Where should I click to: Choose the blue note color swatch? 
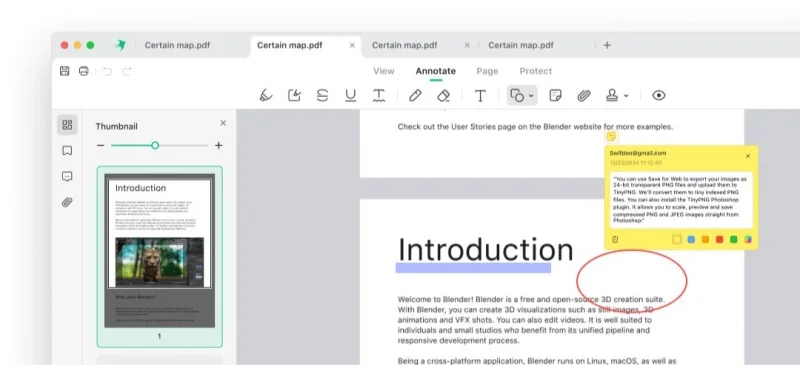(691, 239)
